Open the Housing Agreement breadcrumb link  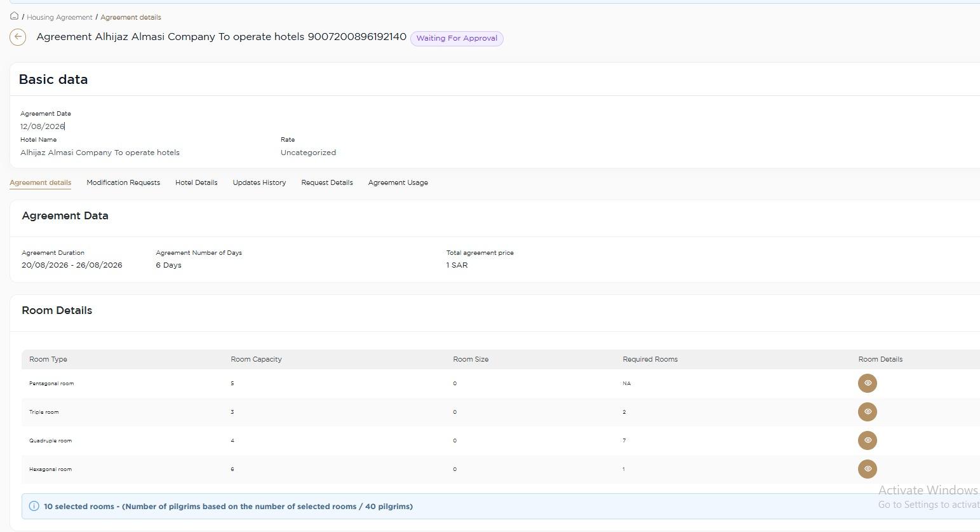coord(60,17)
